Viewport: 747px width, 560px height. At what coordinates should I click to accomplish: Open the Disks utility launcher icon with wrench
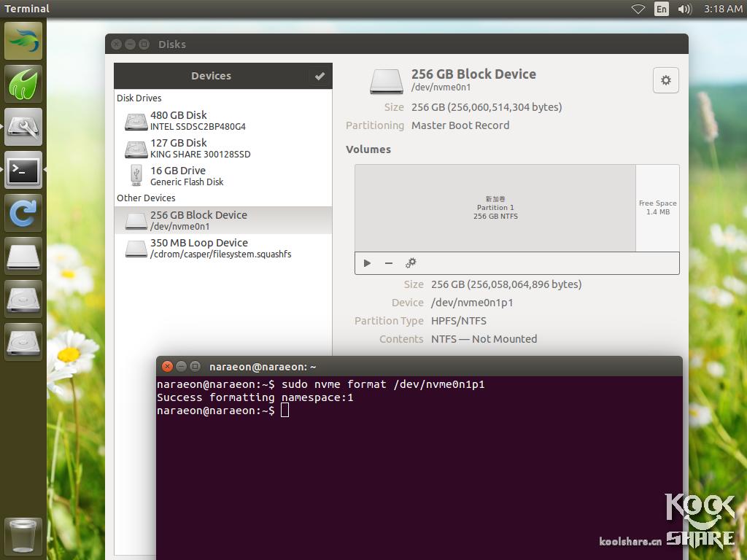click(23, 127)
